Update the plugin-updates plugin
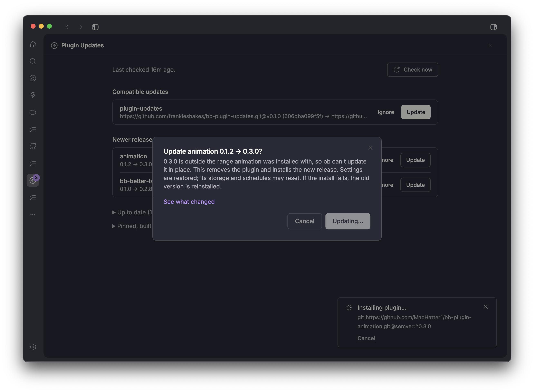 pos(416,112)
